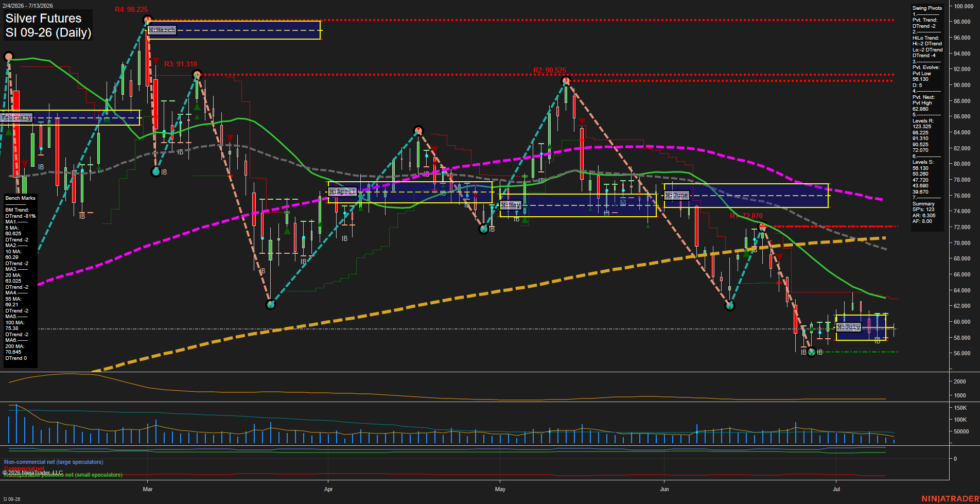This screenshot has width=980, height=504.
Task: Click the 50000 volume axis label
Action: 961,432
